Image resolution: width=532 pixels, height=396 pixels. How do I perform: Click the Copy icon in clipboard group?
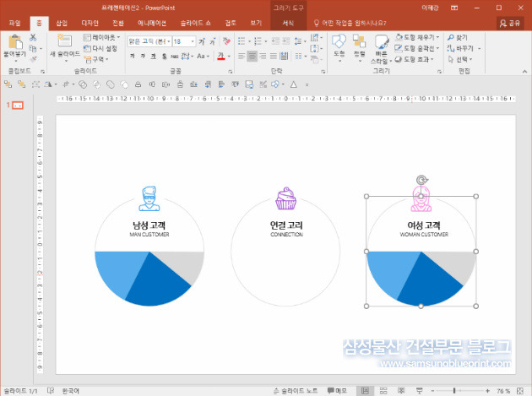pyautogui.click(x=33, y=48)
